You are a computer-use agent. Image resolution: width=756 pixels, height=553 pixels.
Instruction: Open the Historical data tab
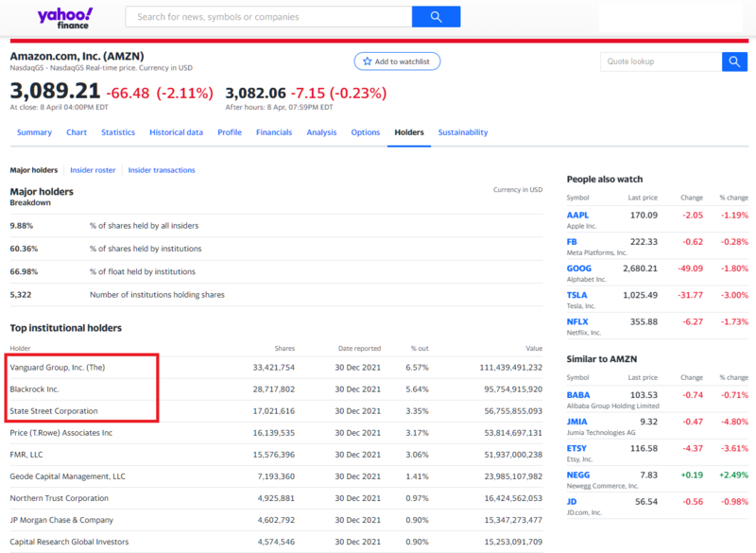[x=176, y=132]
